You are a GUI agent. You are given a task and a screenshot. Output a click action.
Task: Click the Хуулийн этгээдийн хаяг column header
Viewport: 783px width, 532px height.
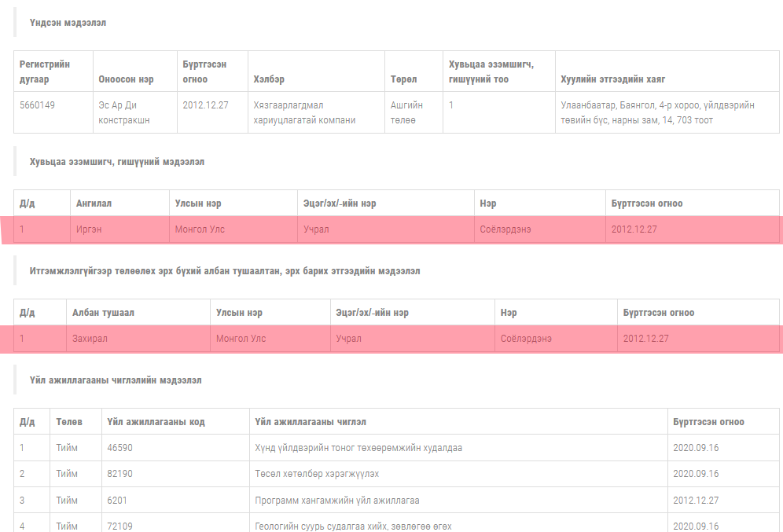click(x=612, y=79)
